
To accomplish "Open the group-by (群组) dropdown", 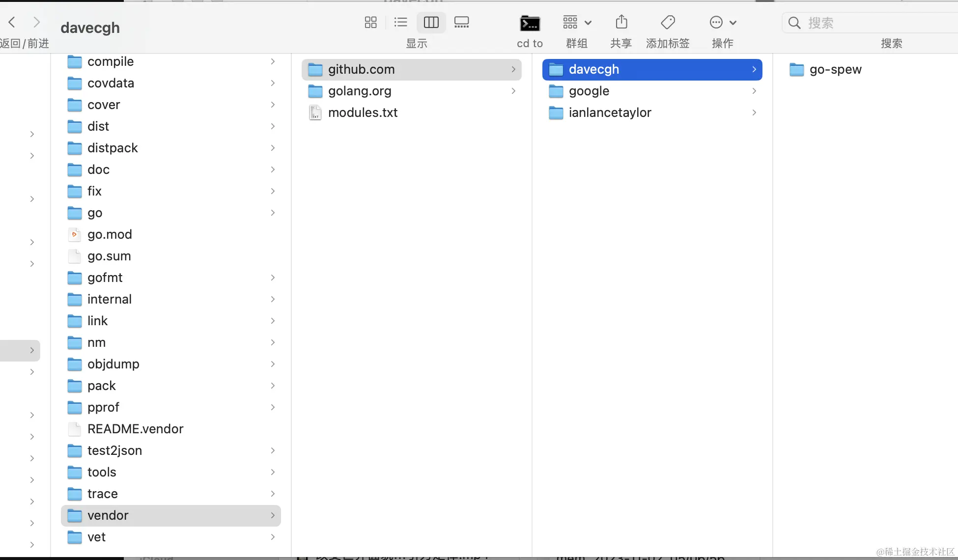I will pos(577,23).
